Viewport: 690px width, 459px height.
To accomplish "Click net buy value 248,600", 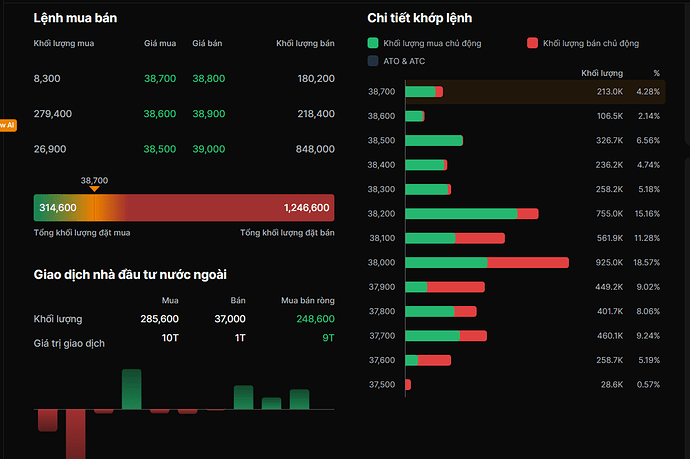I will coord(315,319).
